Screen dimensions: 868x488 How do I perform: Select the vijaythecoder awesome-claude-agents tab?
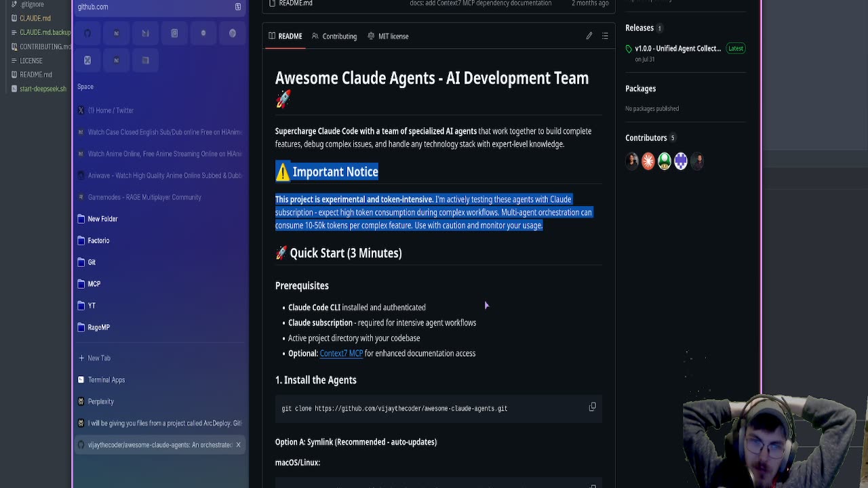[x=161, y=445]
